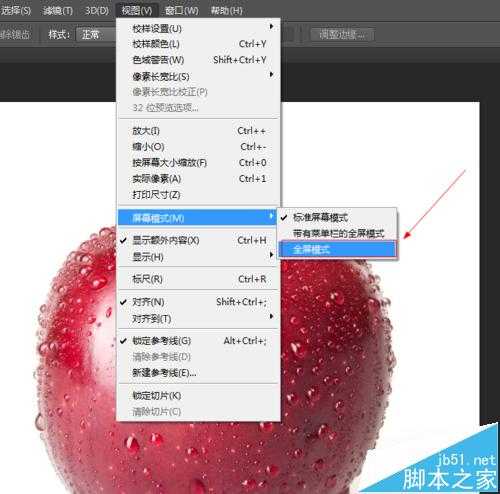Screen dimensions: 500x494
Task: Choose 校样颜色(L) menu item
Action: (198, 44)
